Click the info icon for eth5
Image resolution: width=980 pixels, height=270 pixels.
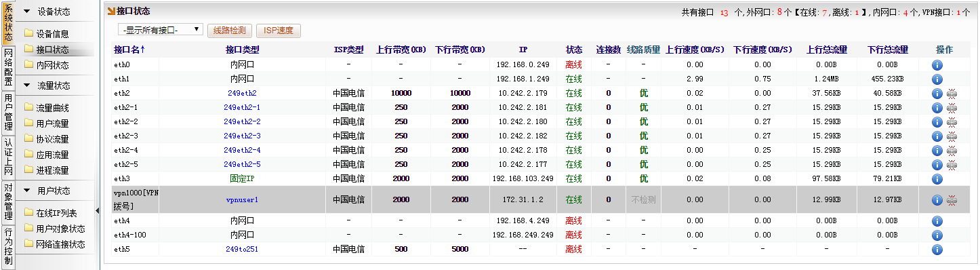click(938, 249)
